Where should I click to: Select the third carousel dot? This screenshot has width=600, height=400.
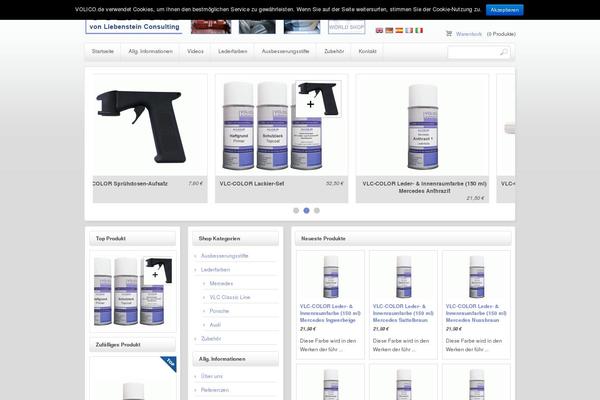[316, 211]
